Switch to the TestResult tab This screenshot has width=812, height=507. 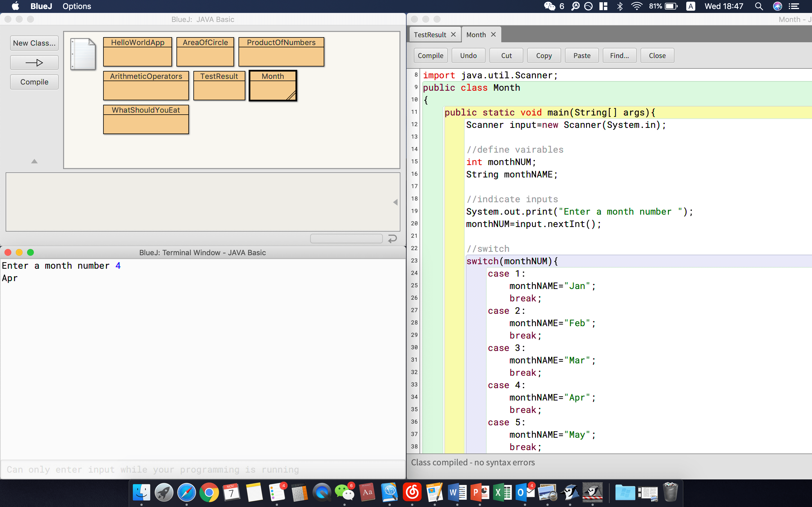430,35
